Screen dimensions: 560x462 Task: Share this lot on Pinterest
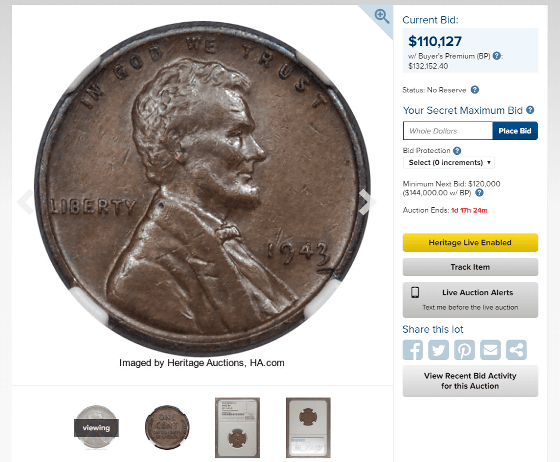click(464, 350)
